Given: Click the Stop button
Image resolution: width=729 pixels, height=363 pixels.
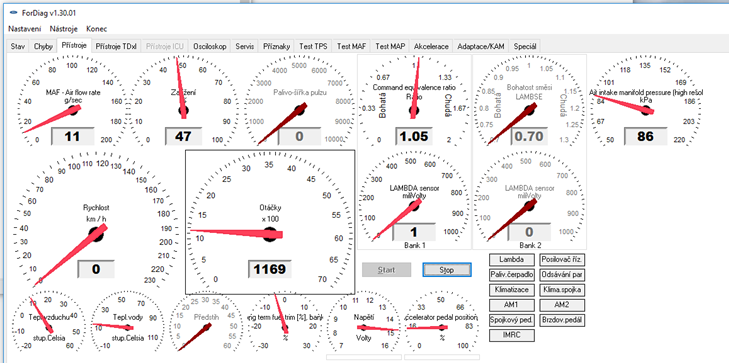Looking at the screenshot, I should [x=447, y=270].
